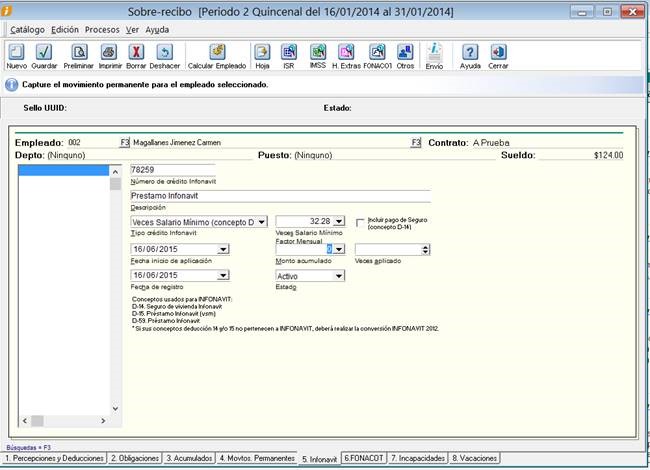The height and width of the screenshot is (470, 650).
Task: Select the highlighted row in left list
Action: click(64, 170)
